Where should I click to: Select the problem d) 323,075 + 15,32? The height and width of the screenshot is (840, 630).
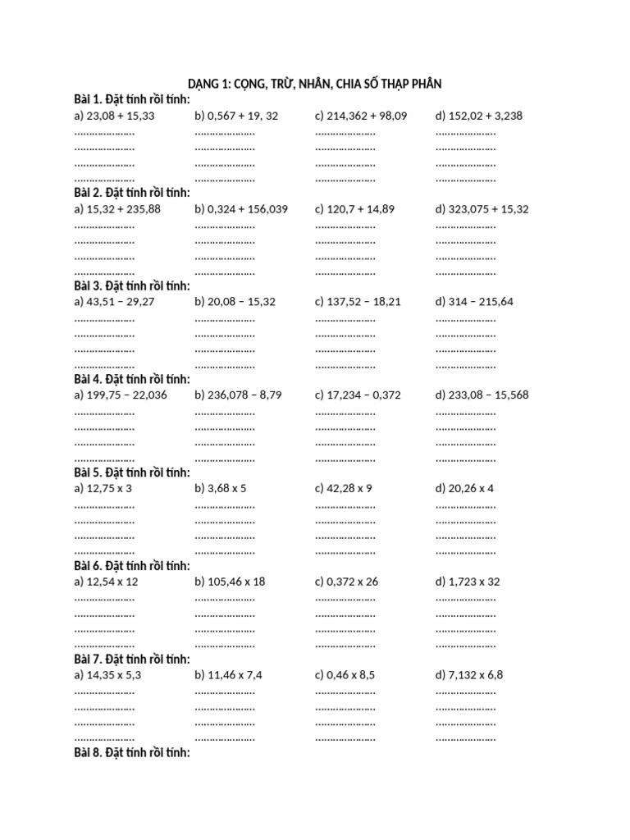click(482, 209)
